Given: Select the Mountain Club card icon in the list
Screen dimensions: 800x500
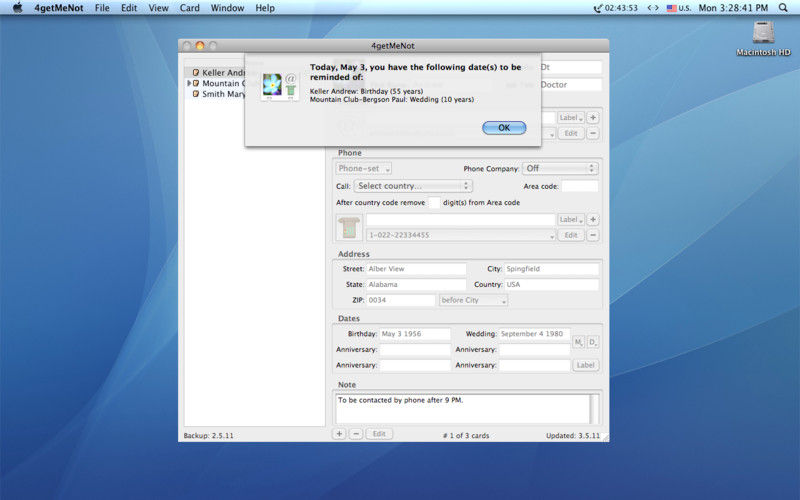Looking at the screenshot, I should (195, 83).
